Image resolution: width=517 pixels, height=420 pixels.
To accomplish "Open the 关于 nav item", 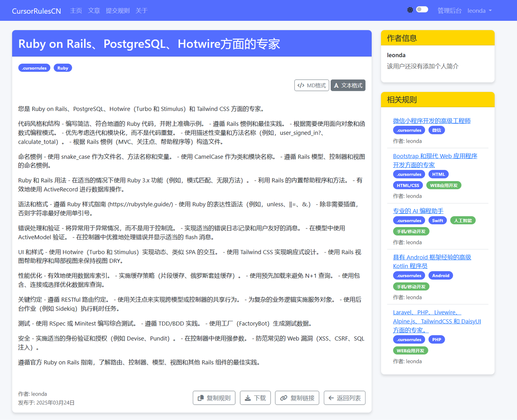I will click(141, 11).
